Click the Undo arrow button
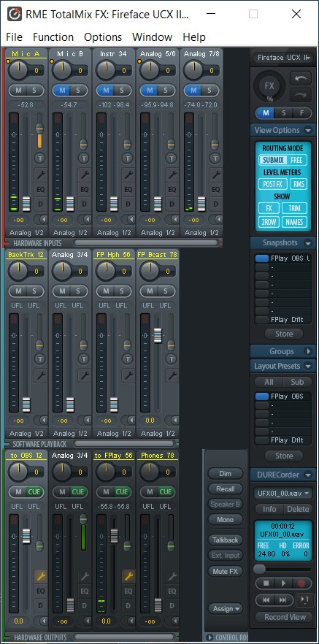 [301, 78]
